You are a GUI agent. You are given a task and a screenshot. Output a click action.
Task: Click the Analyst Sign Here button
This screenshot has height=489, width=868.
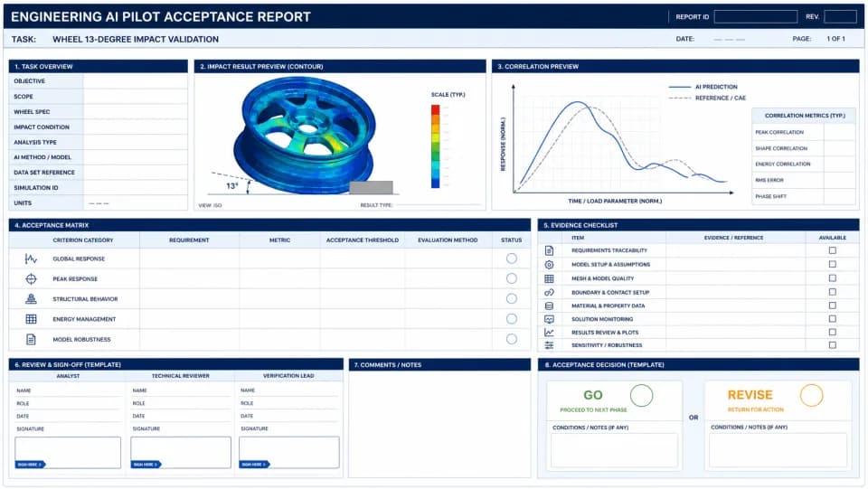coord(30,464)
